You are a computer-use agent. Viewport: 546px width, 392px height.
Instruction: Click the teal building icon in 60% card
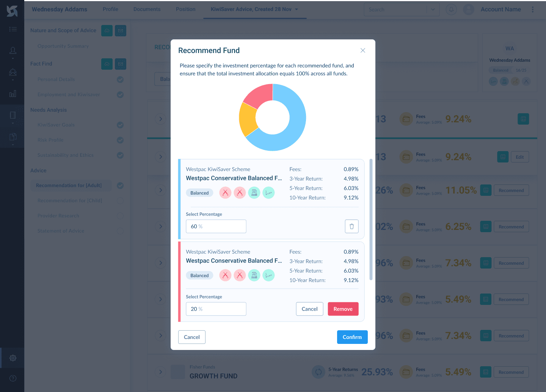[x=254, y=193]
